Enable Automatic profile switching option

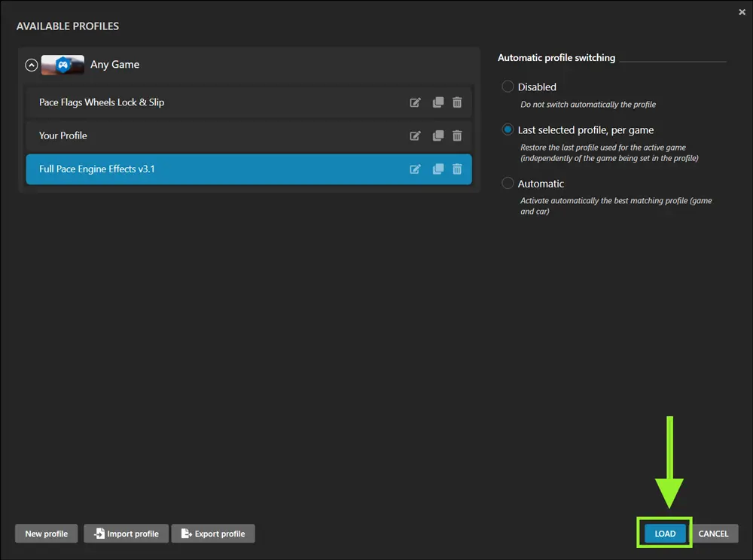tap(508, 184)
